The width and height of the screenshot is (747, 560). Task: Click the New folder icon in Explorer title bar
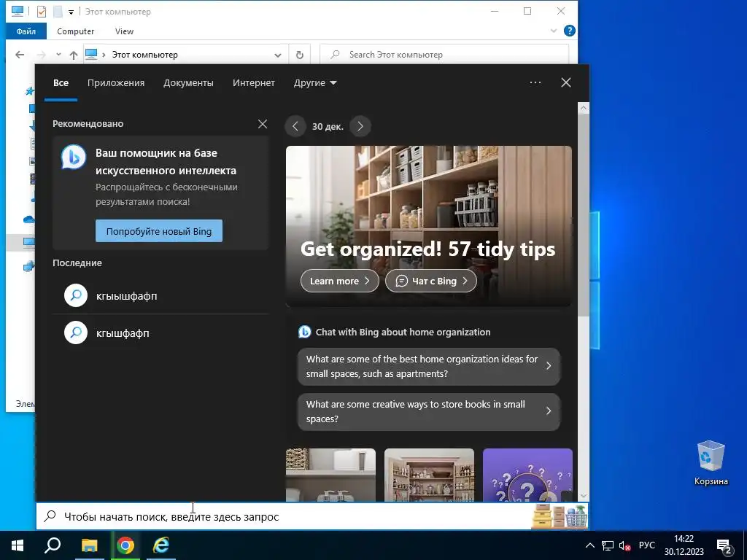(58, 12)
